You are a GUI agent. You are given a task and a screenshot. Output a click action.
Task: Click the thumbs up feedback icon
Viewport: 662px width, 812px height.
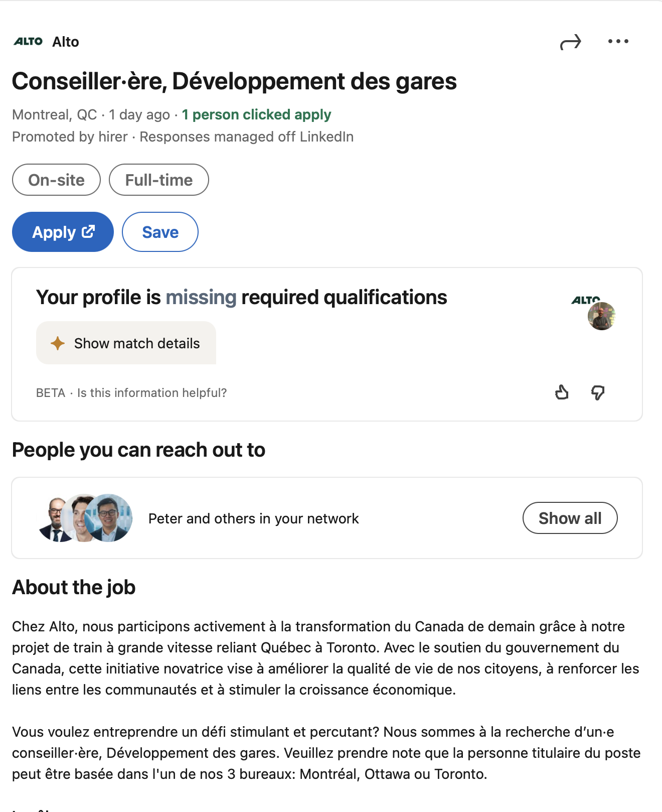[562, 392]
